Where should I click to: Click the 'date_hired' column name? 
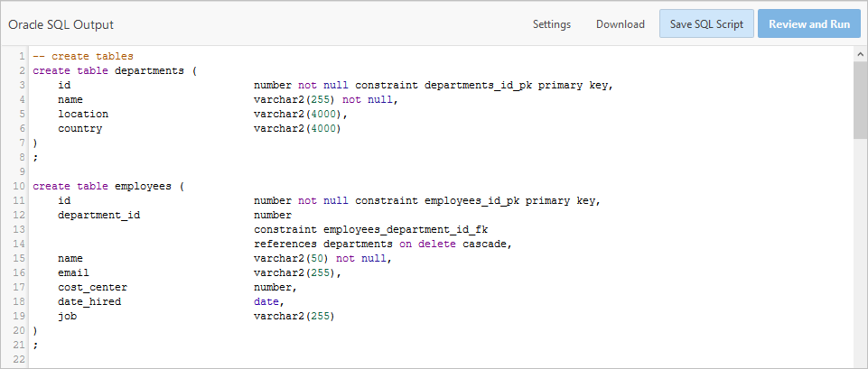point(89,301)
